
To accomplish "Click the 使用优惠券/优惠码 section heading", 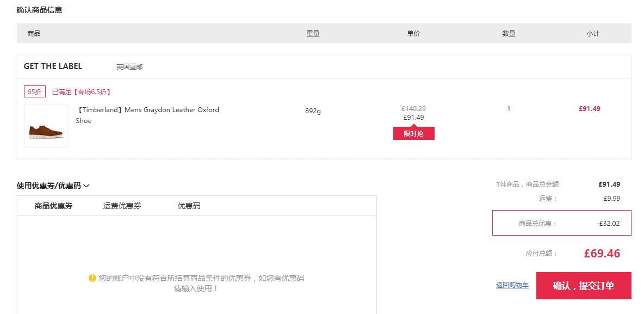I will pos(48,186).
